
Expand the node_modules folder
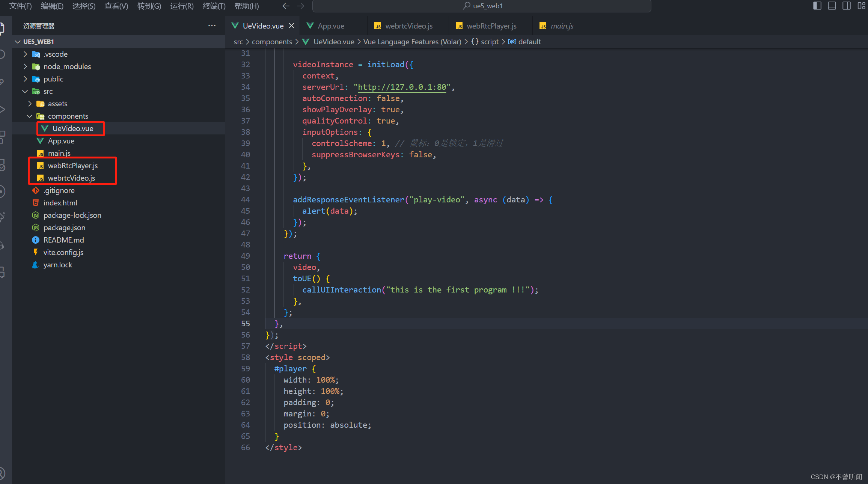[x=67, y=66]
